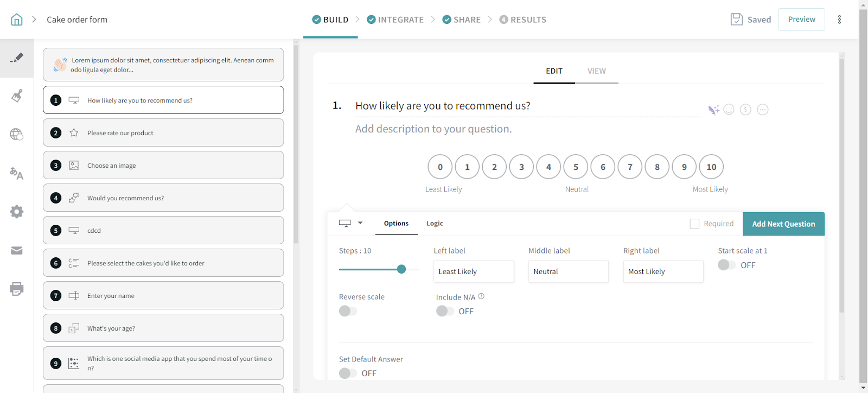Click the translate languages icon in sidebar
This screenshot has width=868, height=393.
point(17,174)
